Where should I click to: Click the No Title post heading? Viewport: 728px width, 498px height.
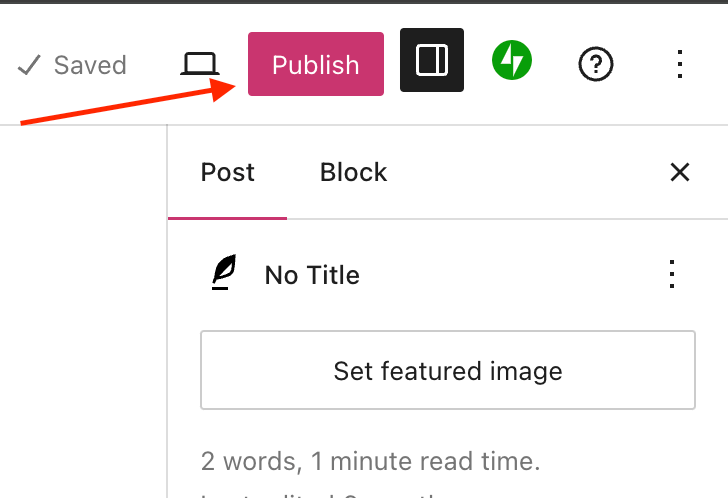pos(312,275)
